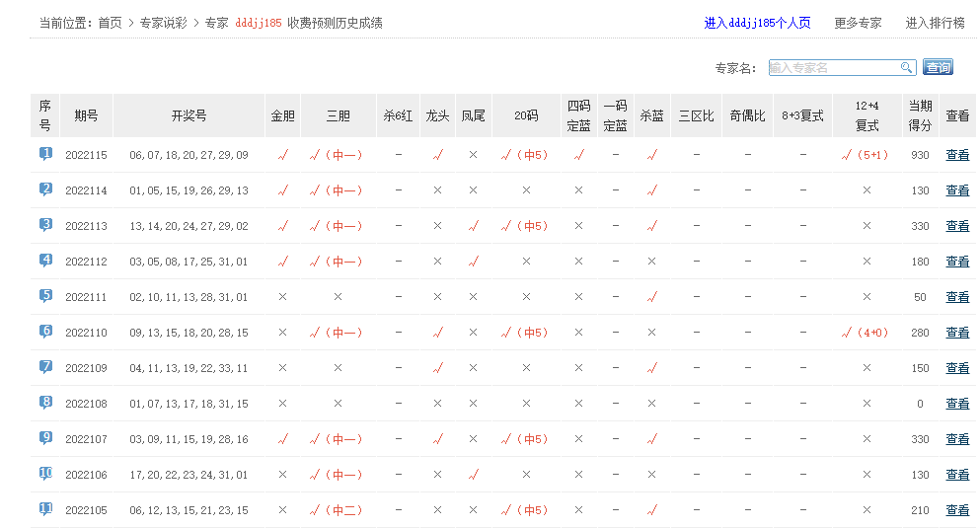Image resolution: width=980 pixels, height=528 pixels.
Task: Click the number 5 rank badge icon
Action: point(45,296)
